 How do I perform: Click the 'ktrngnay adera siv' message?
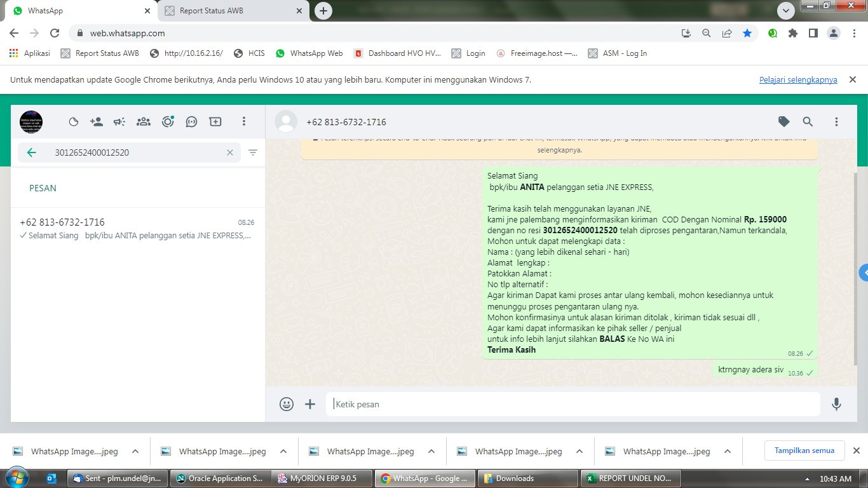[x=764, y=370]
